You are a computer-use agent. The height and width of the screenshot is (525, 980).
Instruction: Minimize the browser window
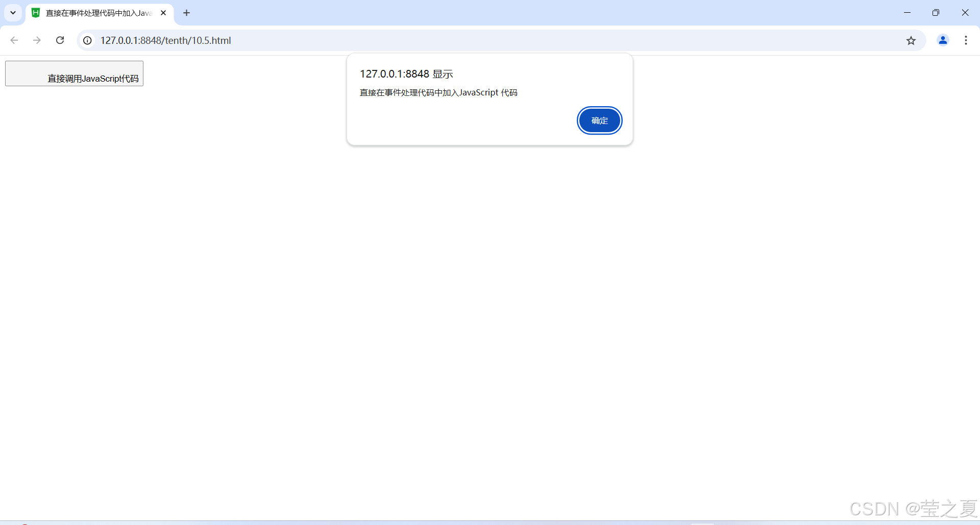click(x=907, y=13)
